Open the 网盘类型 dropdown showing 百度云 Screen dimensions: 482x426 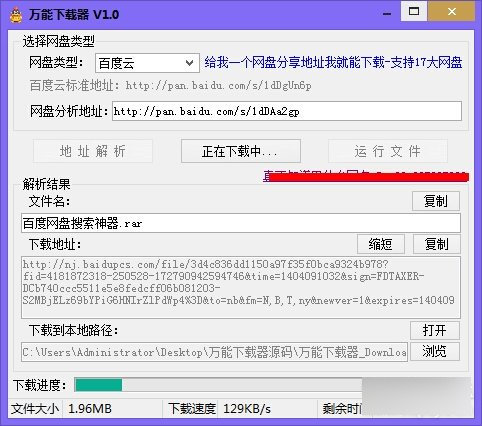tap(147, 63)
